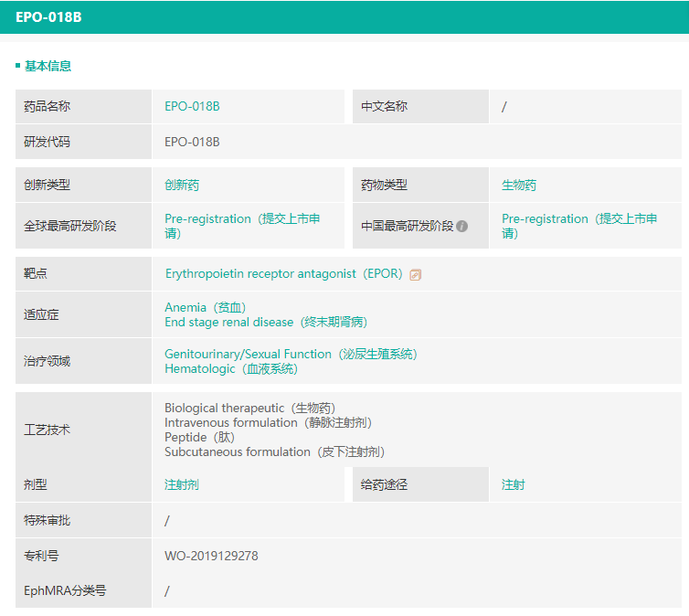Open the EPO-018B link in the 药品名称 row
This screenshot has height=616, width=689.
click(x=192, y=106)
